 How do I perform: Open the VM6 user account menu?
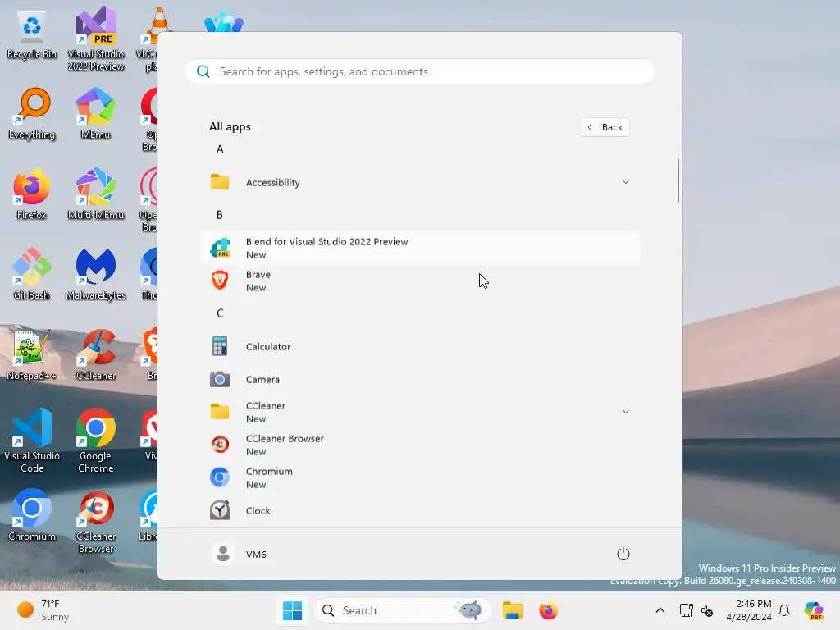[x=240, y=554]
